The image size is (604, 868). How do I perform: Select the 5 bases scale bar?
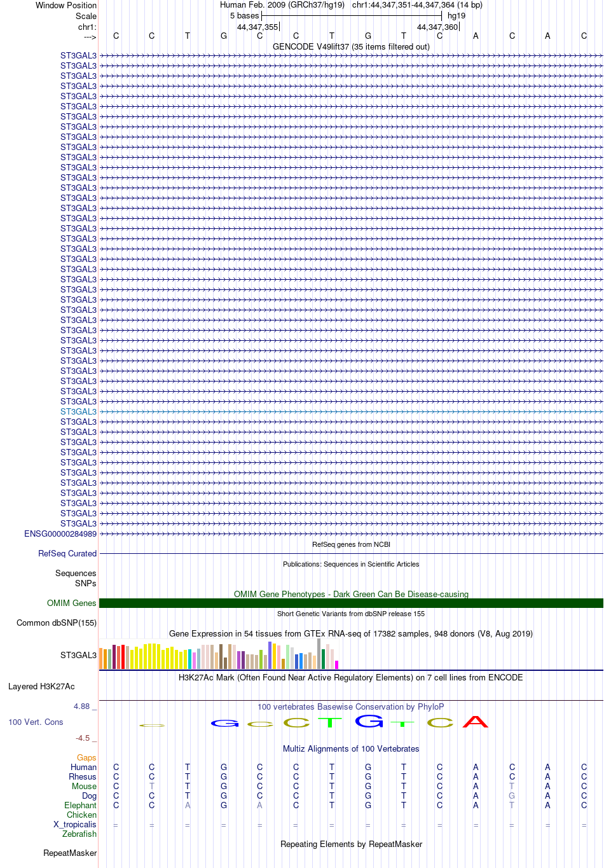point(352,15)
